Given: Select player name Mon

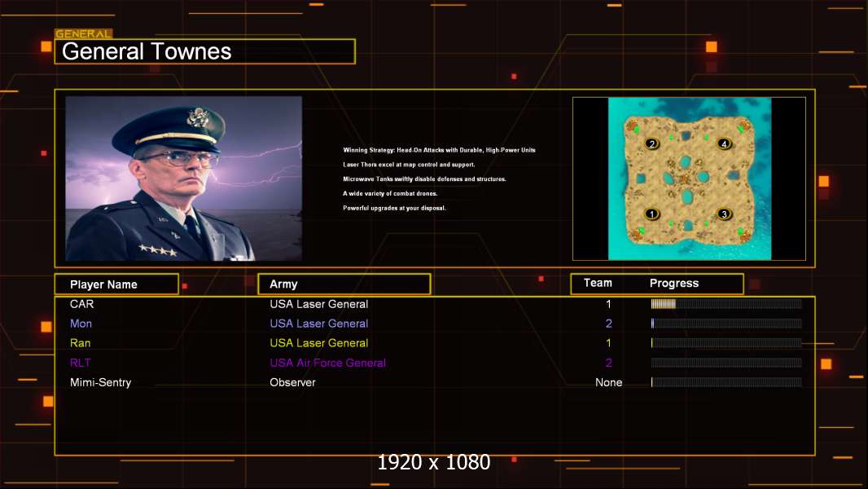Looking at the screenshot, I should (81, 324).
